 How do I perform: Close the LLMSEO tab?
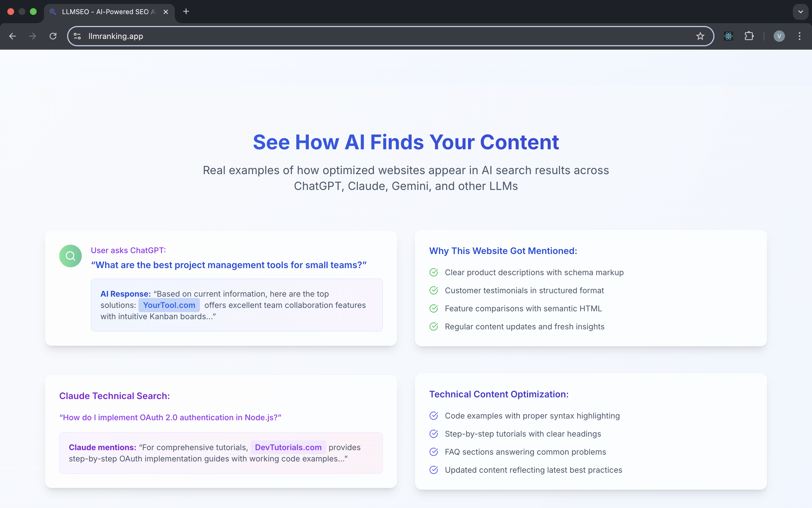[x=166, y=12]
